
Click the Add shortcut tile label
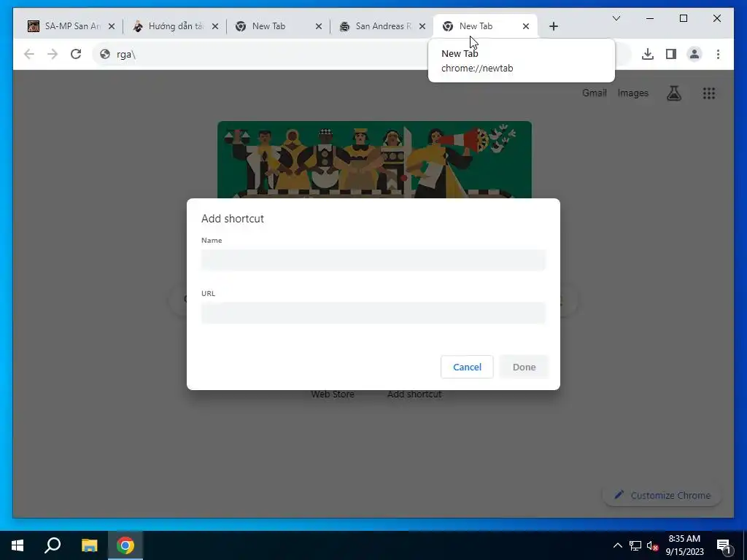414,394
